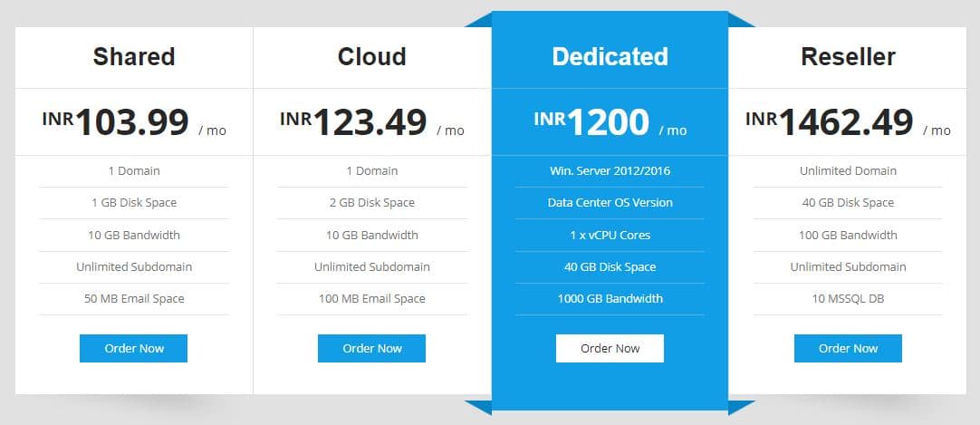Click the 100 MB Email Space feature
Screen dimensions: 980x425
pyautogui.click(x=372, y=299)
